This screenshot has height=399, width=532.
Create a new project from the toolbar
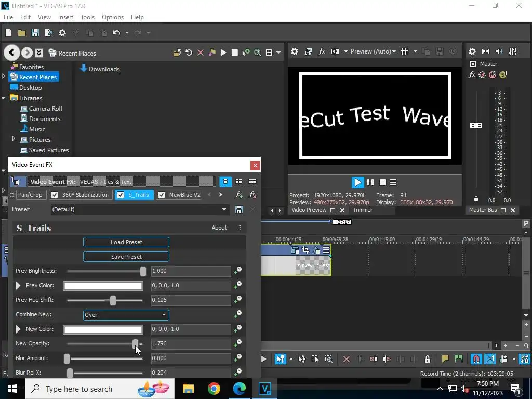[x=8, y=33]
